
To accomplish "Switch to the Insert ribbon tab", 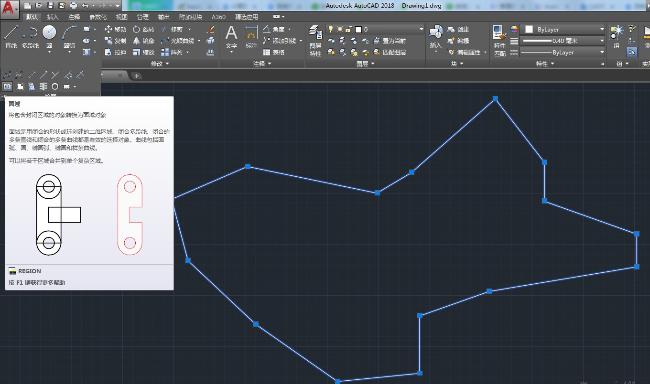I will click(x=52, y=17).
